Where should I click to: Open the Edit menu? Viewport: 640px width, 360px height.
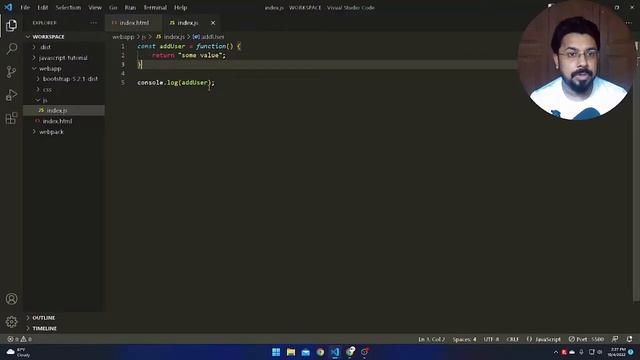tap(42, 7)
